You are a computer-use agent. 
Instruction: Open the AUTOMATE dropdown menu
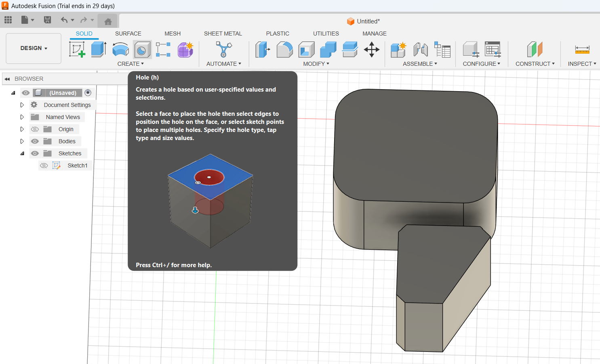click(224, 64)
